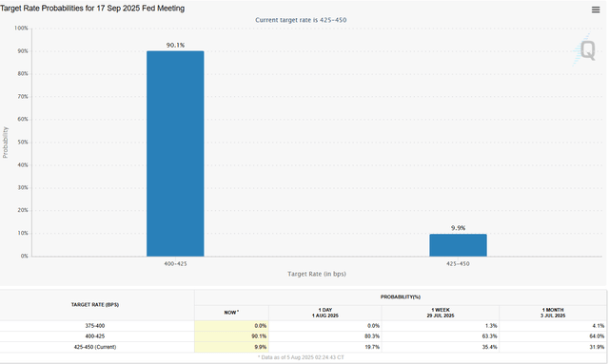The image size is (609, 364).
Task: Open the chart hamburger menu
Action: coord(596,10)
